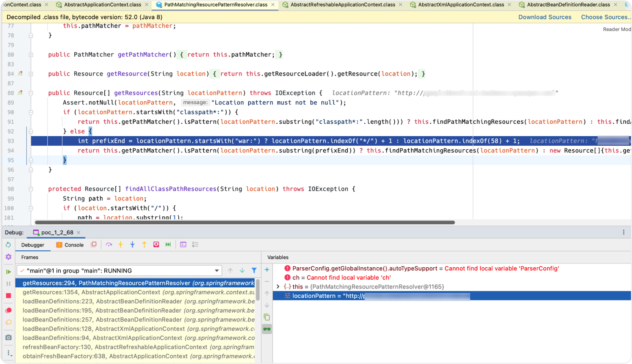
Task: Toggle show watches glasses icon
Action: 267,329
